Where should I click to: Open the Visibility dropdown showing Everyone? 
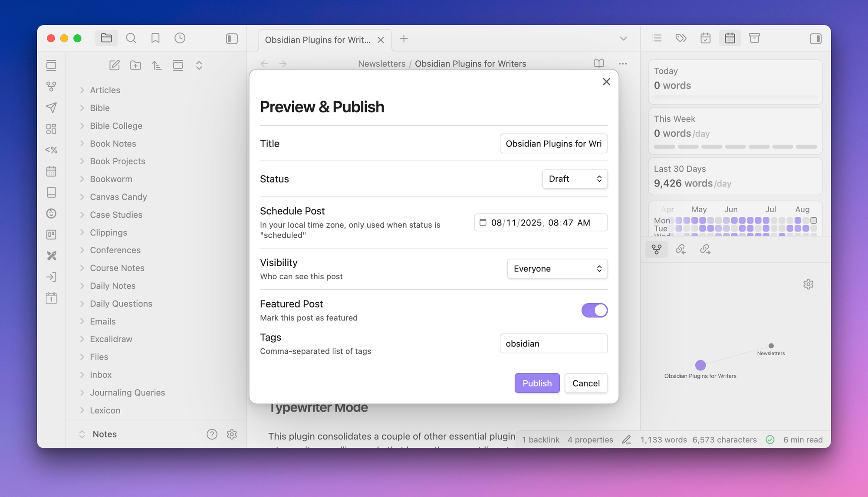pos(557,269)
